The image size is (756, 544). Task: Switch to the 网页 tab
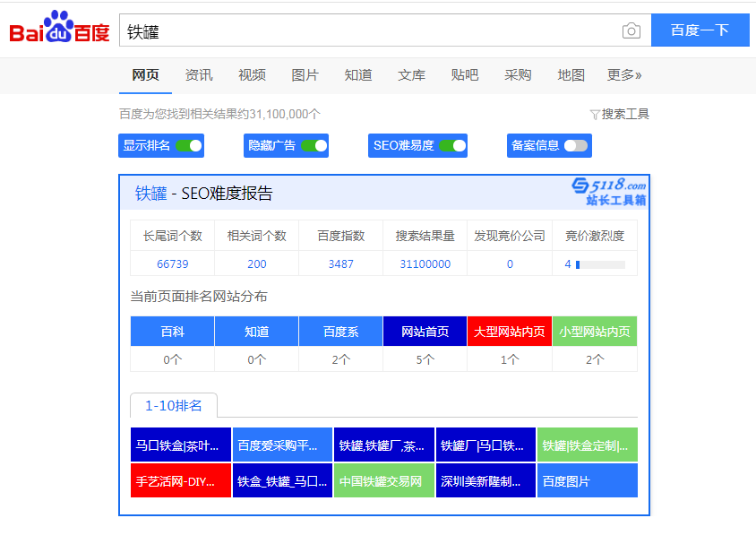point(146,75)
